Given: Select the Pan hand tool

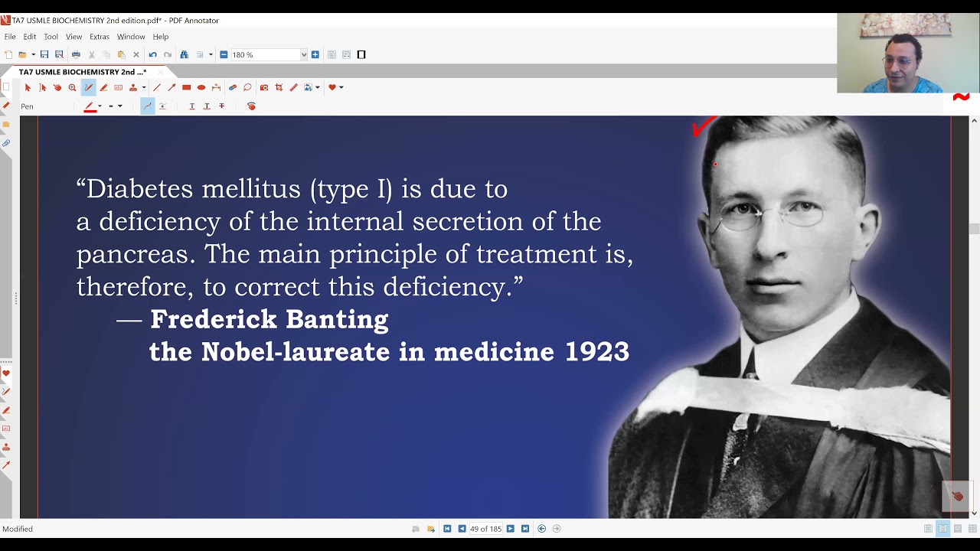Looking at the screenshot, I should pos(57,87).
